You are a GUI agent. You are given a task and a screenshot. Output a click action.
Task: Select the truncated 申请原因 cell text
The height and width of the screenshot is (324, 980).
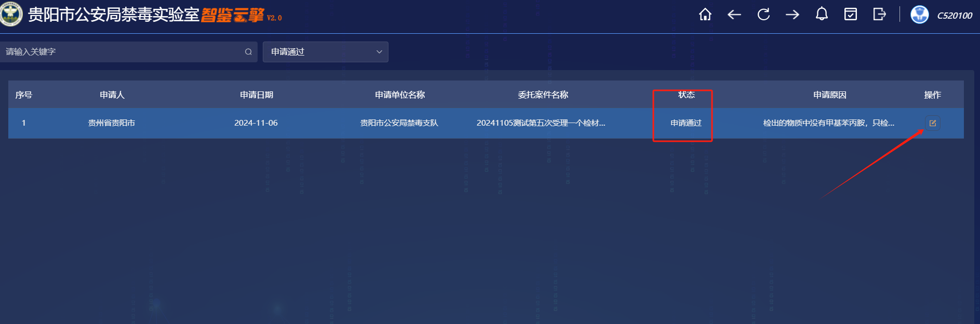click(828, 123)
